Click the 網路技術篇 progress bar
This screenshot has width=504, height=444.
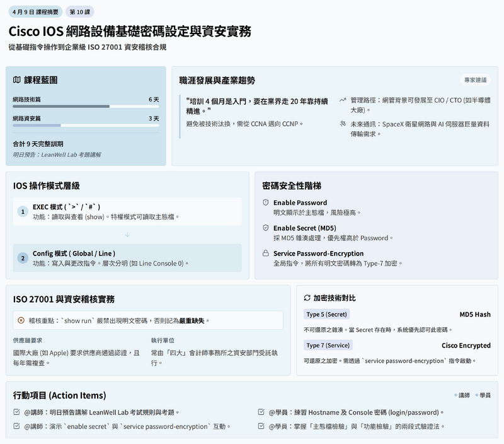point(86,107)
